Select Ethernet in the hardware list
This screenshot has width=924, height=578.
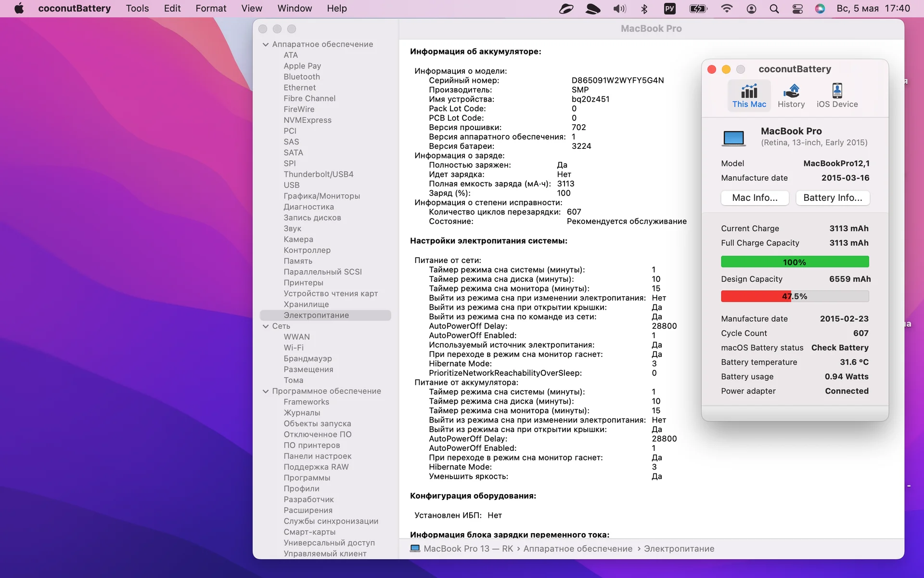[x=300, y=88]
